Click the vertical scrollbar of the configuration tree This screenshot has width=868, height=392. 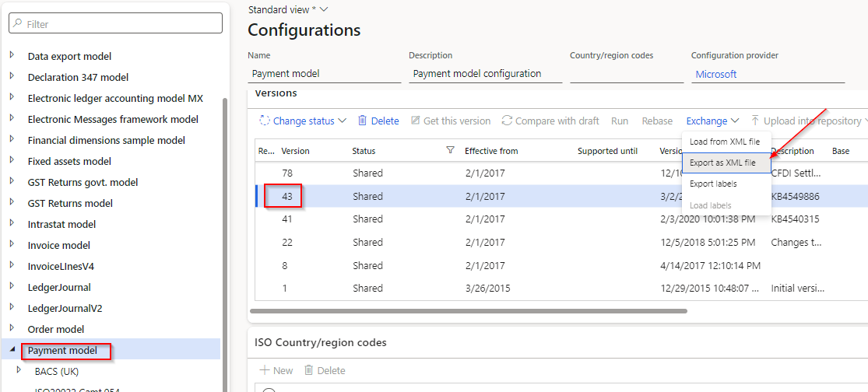click(224, 243)
